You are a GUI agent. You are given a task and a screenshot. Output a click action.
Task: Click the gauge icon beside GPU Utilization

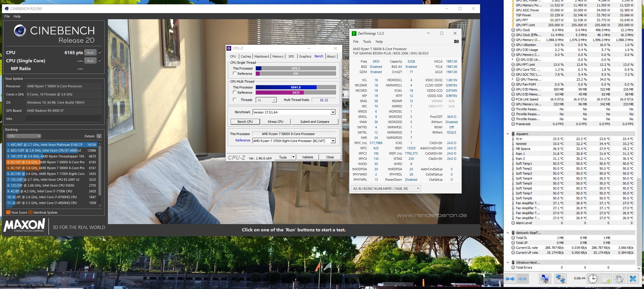[513, 45]
